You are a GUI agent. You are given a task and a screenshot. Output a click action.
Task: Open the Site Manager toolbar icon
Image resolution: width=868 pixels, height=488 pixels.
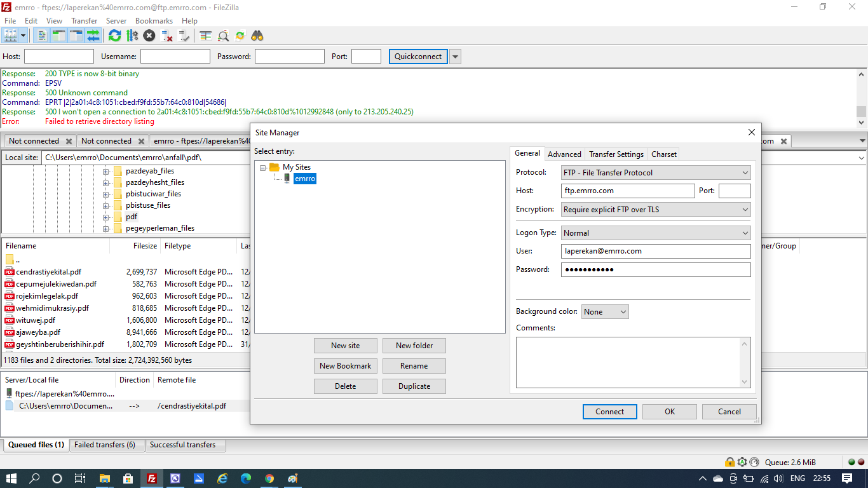[10, 36]
